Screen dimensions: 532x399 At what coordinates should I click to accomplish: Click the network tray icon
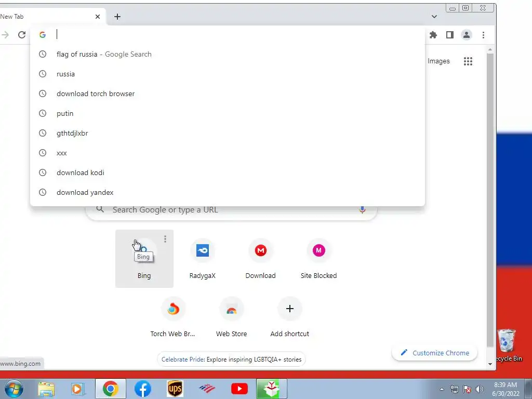(x=454, y=389)
